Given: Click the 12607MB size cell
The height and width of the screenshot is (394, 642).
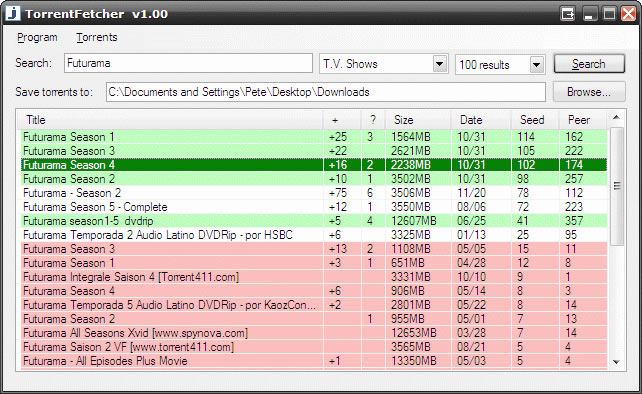Looking at the screenshot, I should coord(414,221).
